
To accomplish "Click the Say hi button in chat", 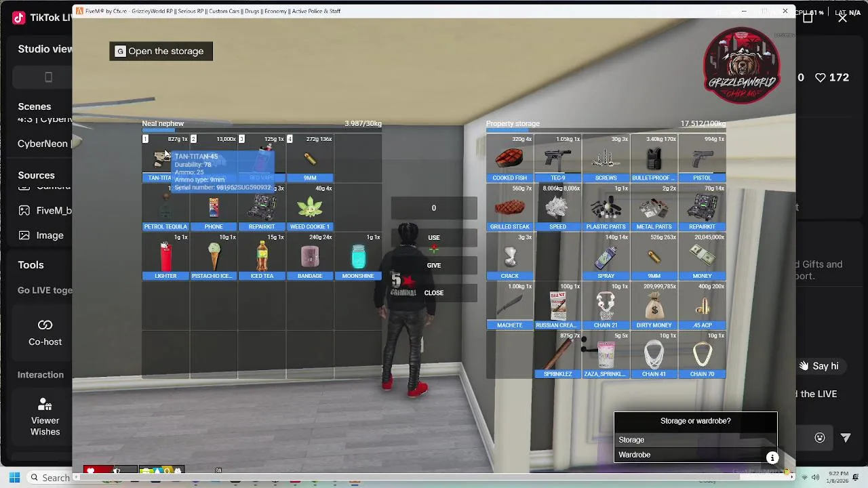I will pos(818,366).
